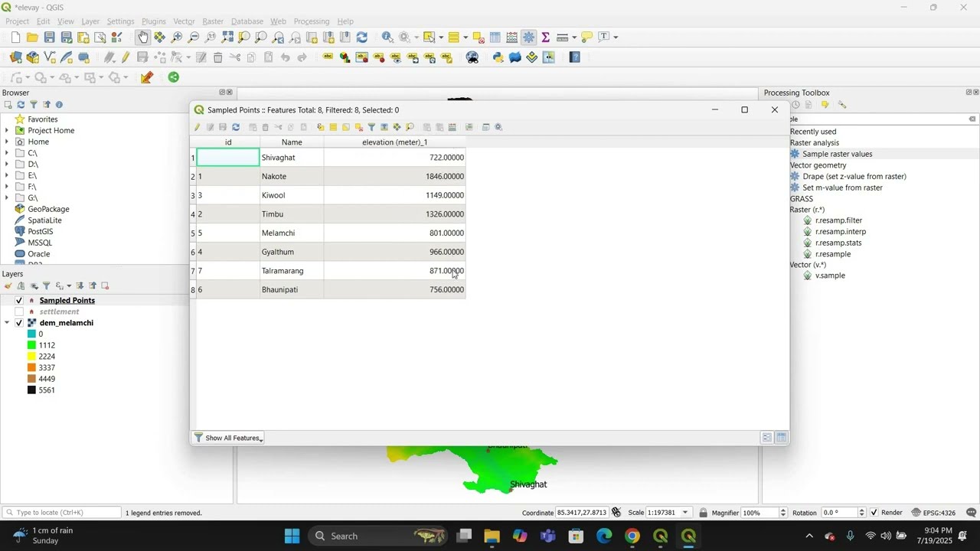Toggle editing pencil in attribute table toolbar
The width and height of the screenshot is (980, 551).
[197, 127]
